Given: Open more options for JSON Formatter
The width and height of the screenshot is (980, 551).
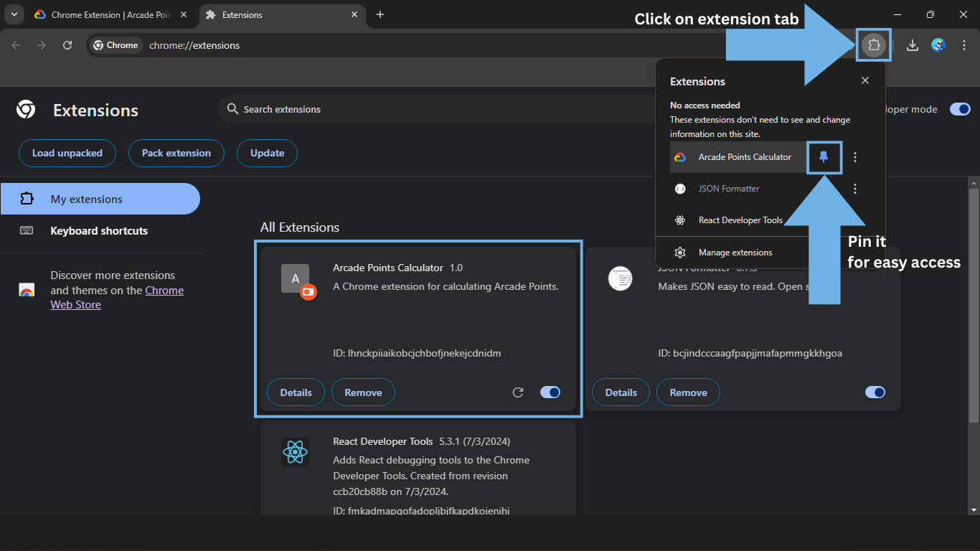Looking at the screenshot, I should click(854, 189).
